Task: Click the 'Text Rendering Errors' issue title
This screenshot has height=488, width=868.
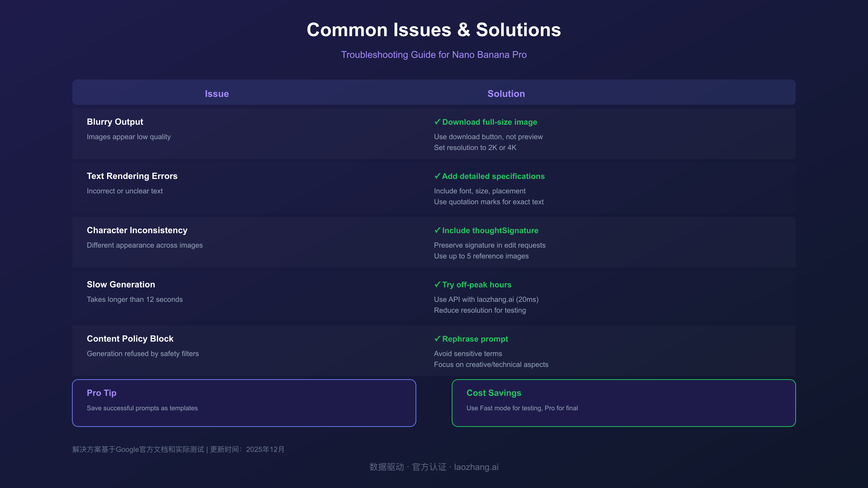Action: click(132, 176)
